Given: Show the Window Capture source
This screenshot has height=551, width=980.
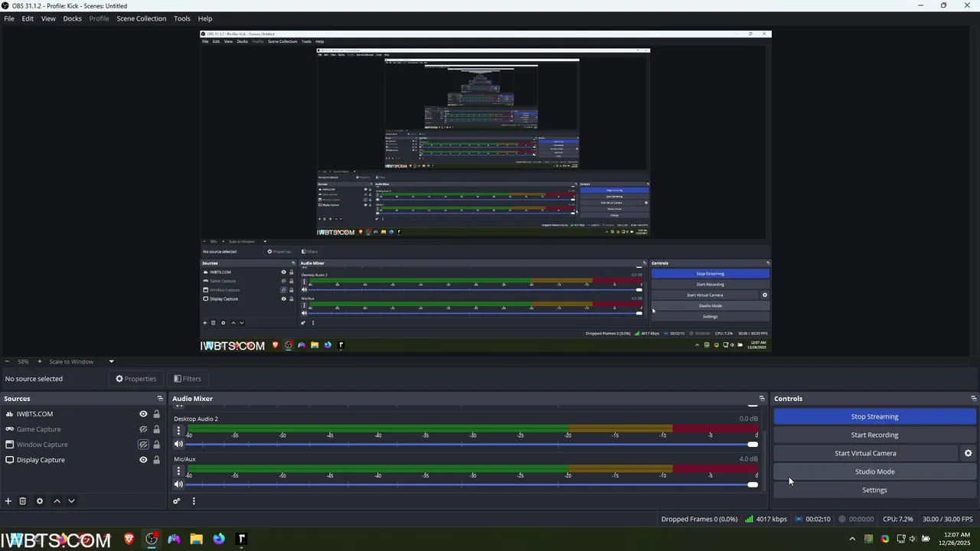Looking at the screenshot, I should tap(143, 445).
